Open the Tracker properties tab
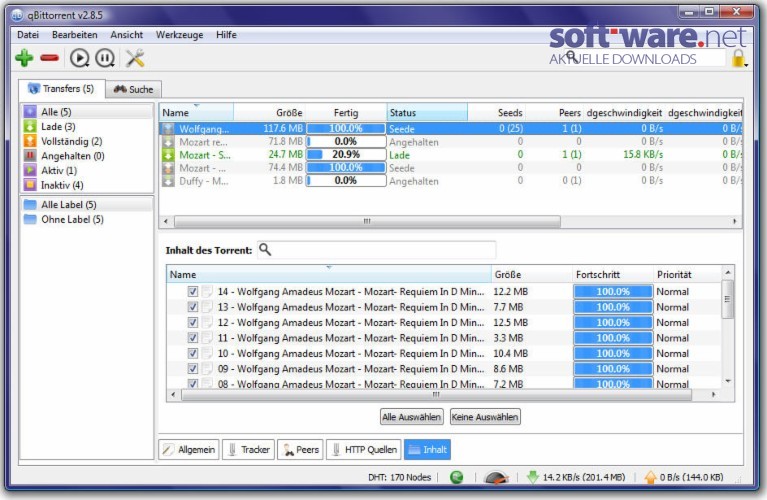Viewport: 767px width, 500px height. click(248, 449)
